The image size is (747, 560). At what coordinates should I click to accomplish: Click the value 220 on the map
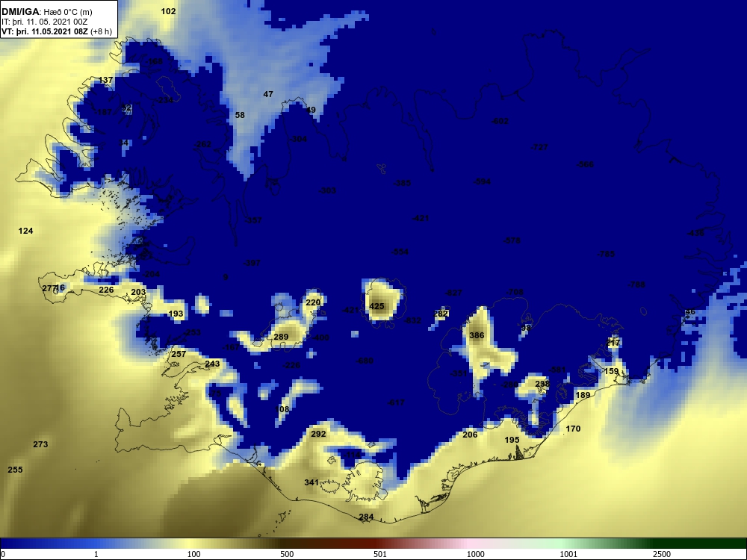(x=313, y=302)
